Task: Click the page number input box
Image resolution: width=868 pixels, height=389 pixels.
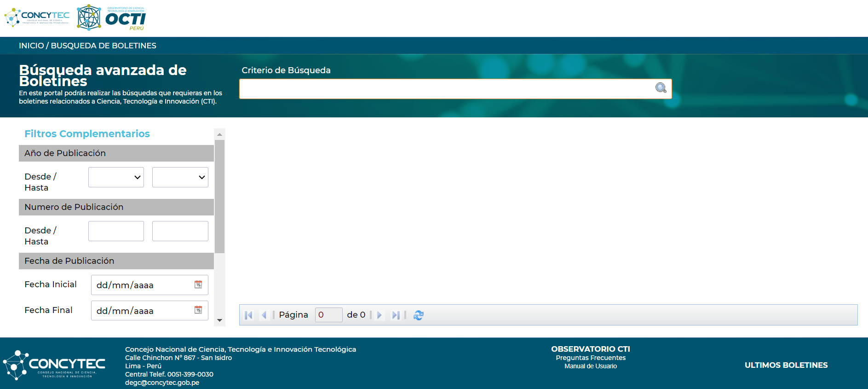Action: (x=328, y=315)
